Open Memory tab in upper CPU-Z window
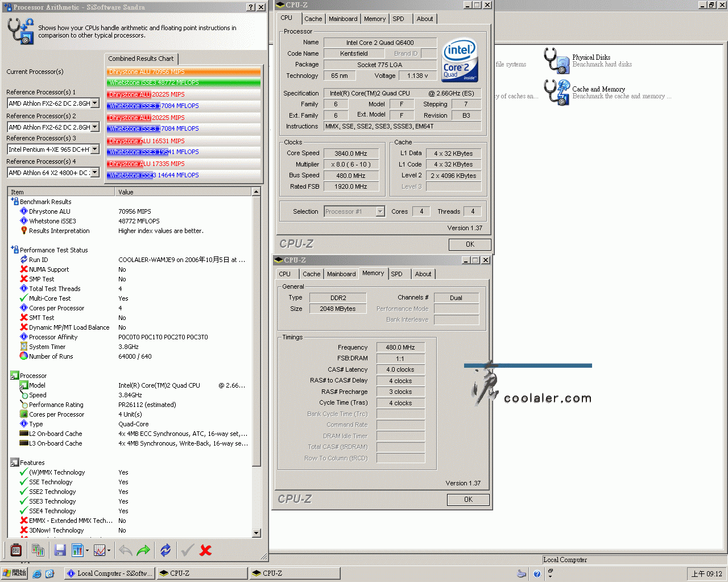728x582 pixels. coord(375,19)
